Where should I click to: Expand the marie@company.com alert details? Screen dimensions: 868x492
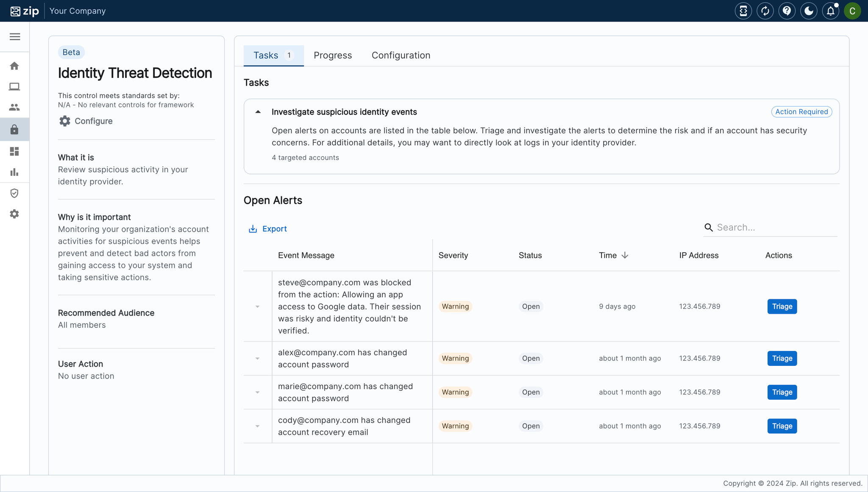coord(257,392)
